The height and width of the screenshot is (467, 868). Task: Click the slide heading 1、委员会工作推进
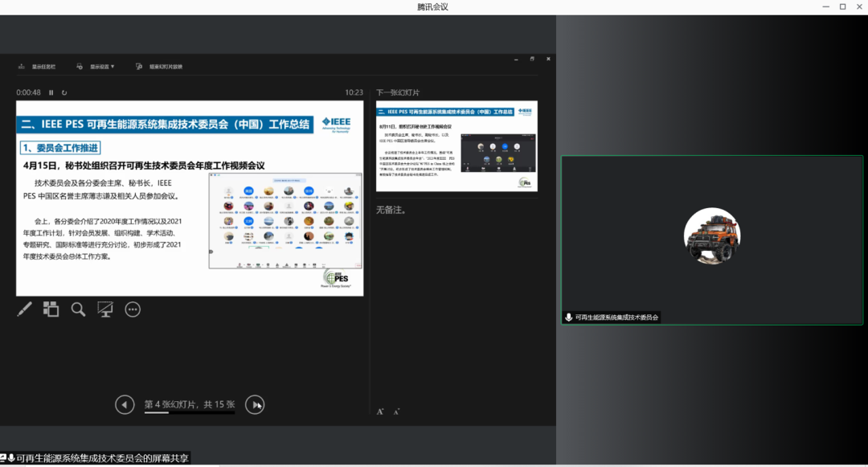(60, 148)
